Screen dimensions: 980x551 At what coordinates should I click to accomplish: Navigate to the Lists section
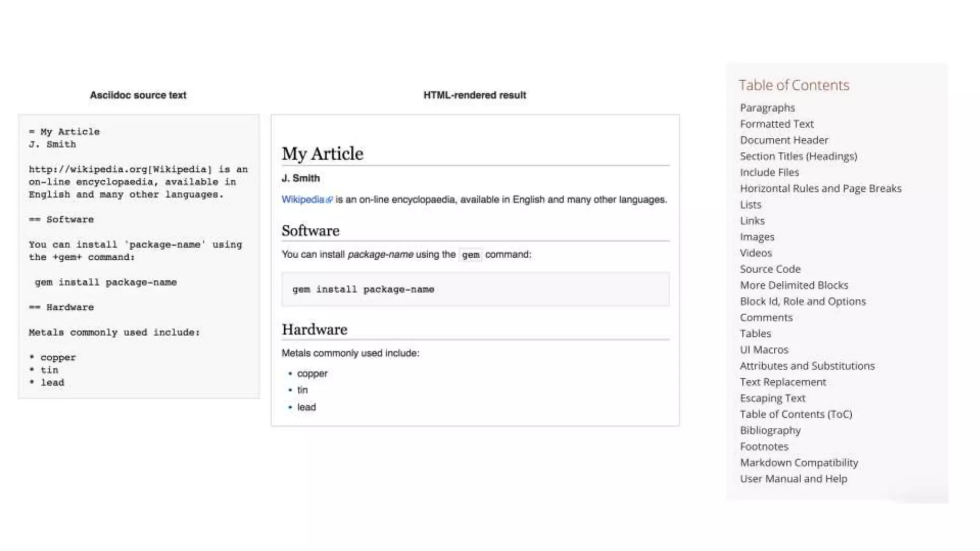[750, 205]
